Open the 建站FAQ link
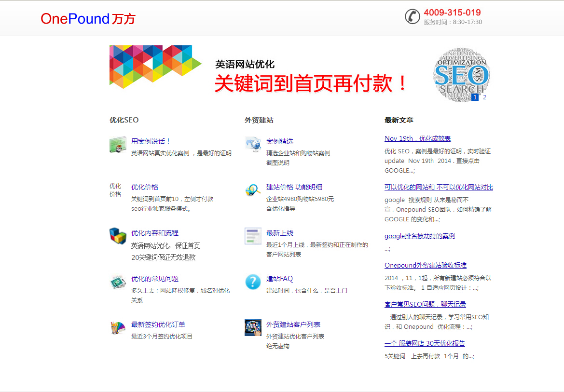Screen dimensions: 564x392 (279, 278)
